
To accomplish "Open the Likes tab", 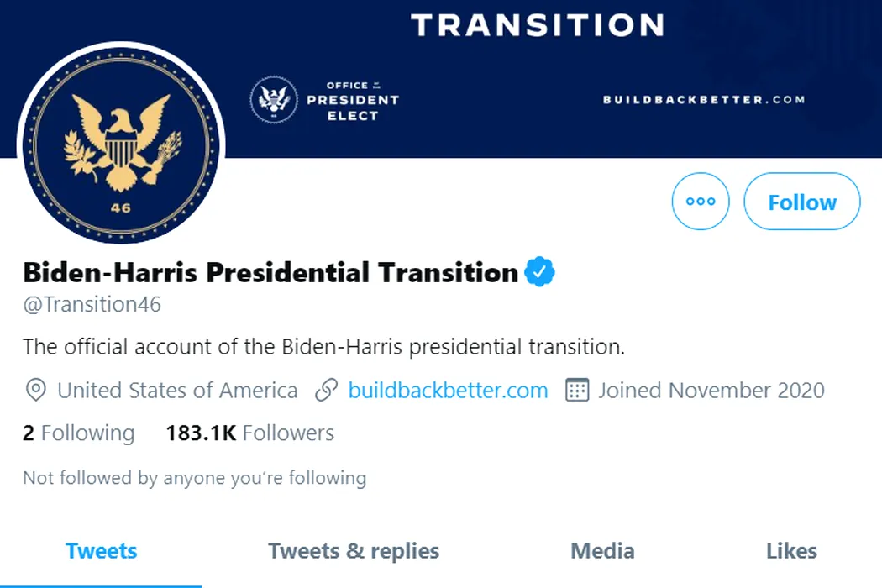I will point(791,551).
